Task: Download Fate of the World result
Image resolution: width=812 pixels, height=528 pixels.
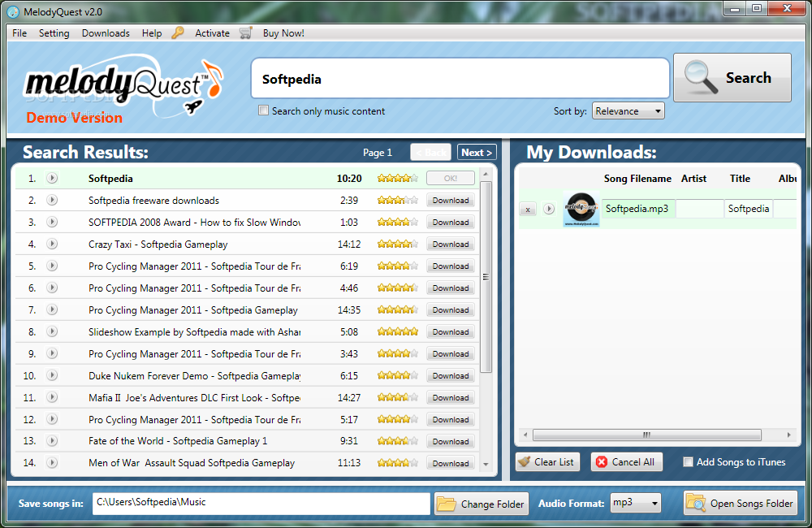Action: pos(451,441)
